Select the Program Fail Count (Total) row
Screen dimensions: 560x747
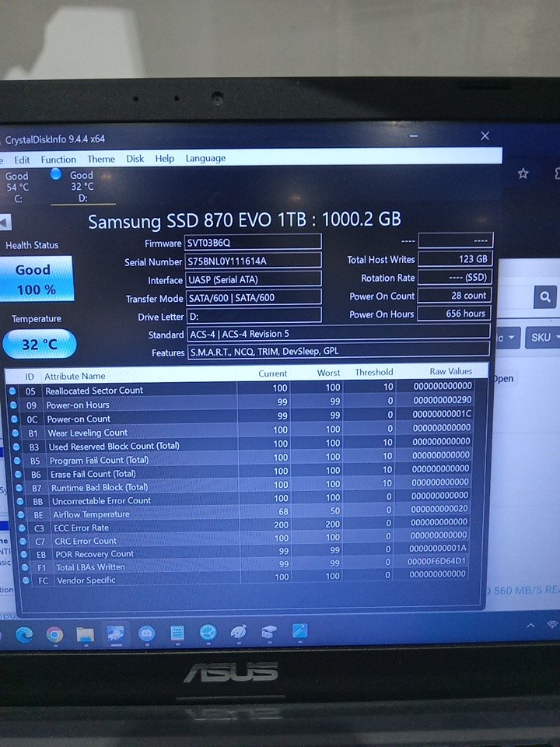click(243, 458)
